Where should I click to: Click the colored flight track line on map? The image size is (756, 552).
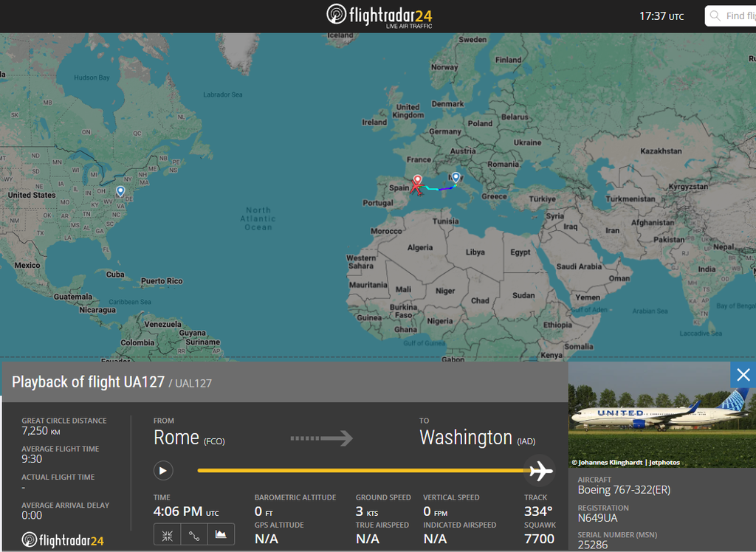(x=439, y=188)
